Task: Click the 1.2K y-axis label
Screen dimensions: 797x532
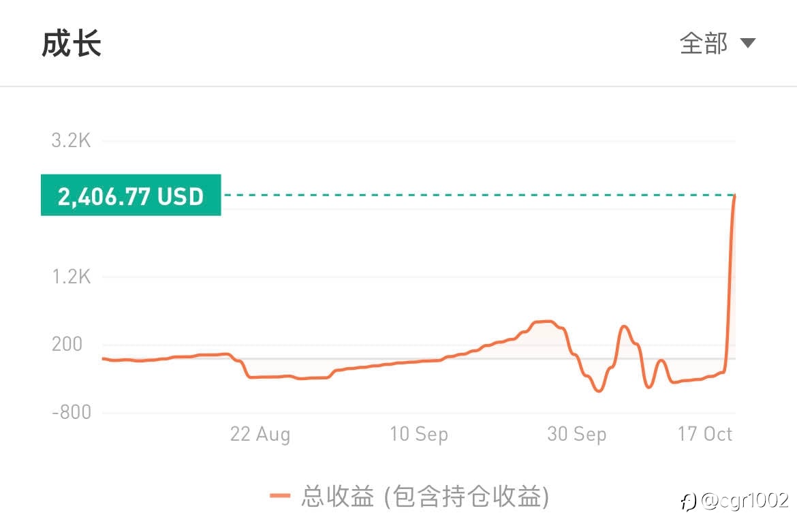Action: pos(71,277)
